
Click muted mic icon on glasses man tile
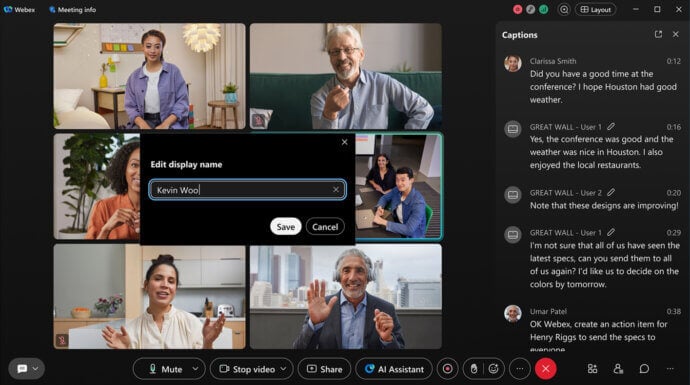pyautogui.click(x=259, y=120)
